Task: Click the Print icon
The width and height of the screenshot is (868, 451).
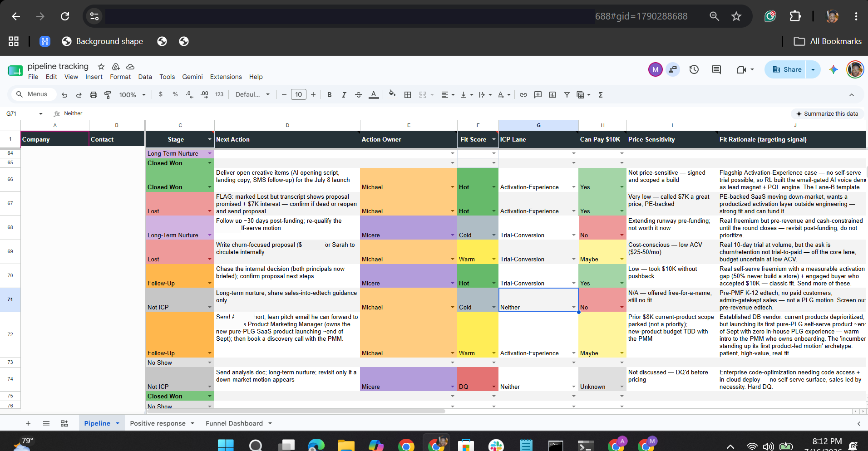Action: click(x=94, y=95)
